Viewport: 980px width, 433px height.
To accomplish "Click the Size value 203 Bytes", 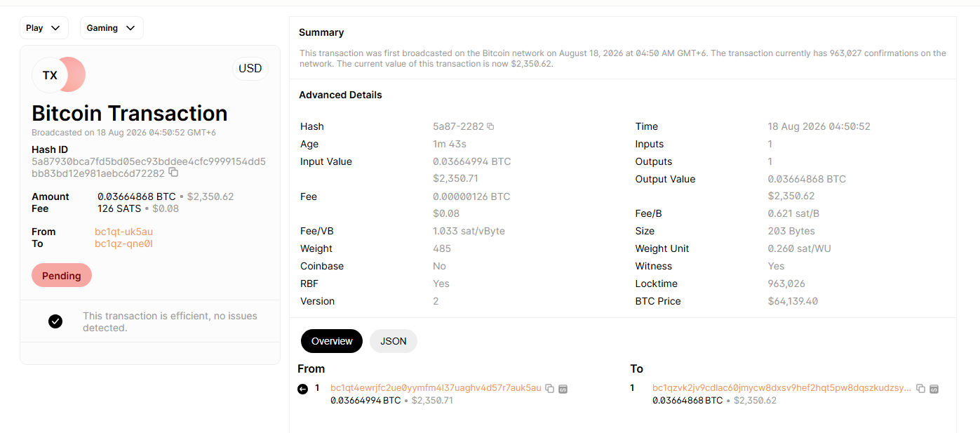I will click(791, 231).
